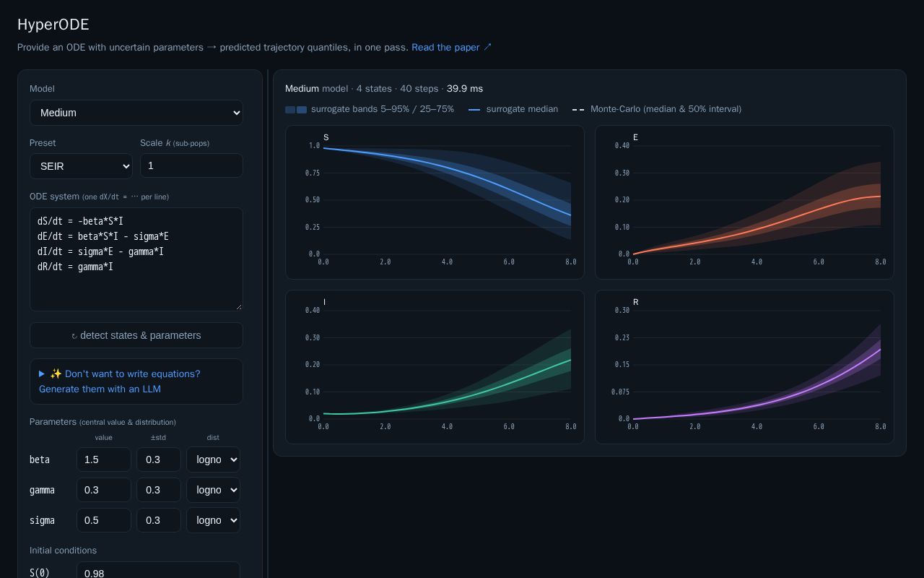The height and width of the screenshot is (578, 924).
Task: Click the R state trajectory chart
Action: [744, 367]
